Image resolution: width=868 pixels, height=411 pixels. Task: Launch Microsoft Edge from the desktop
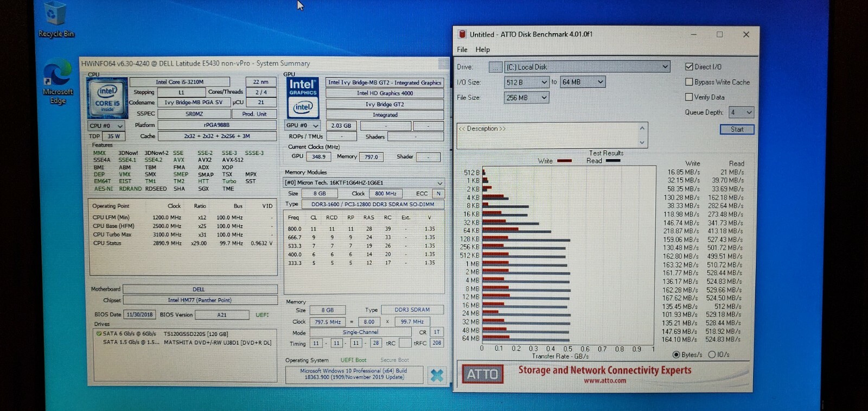click(57, 81)
